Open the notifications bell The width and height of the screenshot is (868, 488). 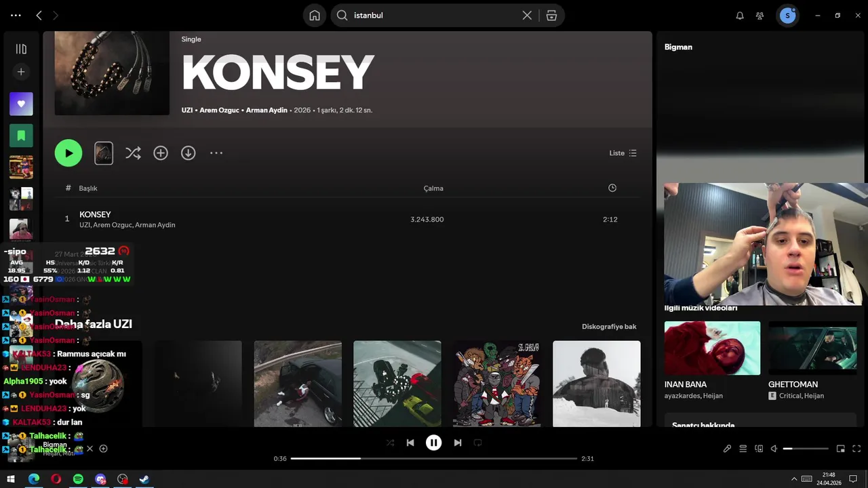(740, 16)
